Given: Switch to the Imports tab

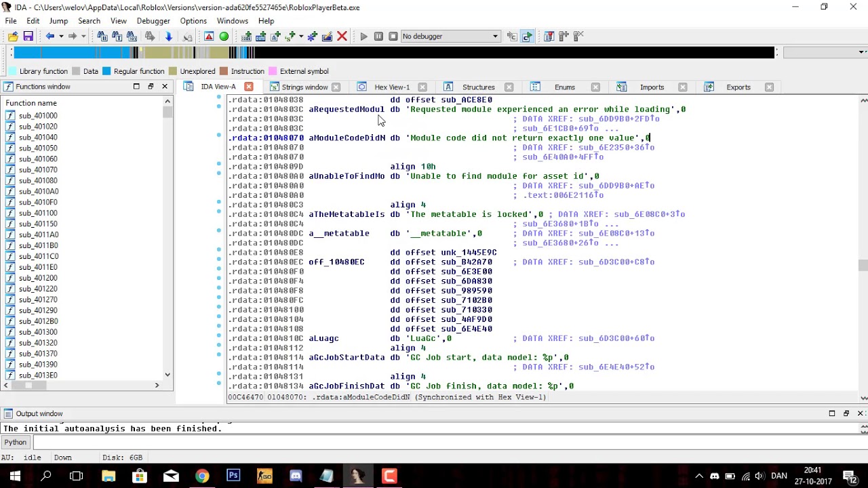Looking at the screenshot, I should click(x=652, y=87).
